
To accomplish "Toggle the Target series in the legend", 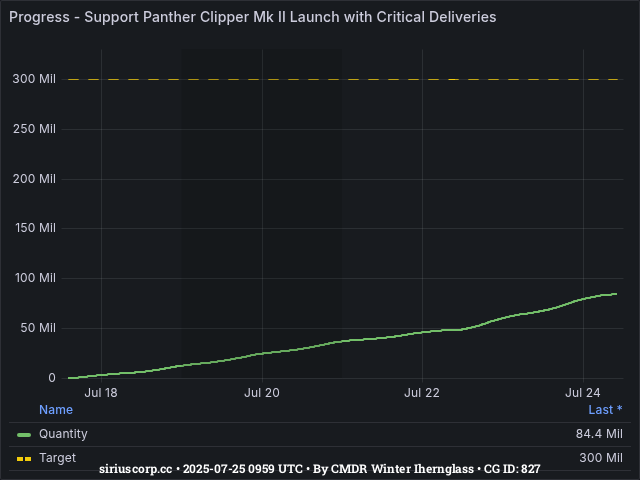I will click(58, 458).
